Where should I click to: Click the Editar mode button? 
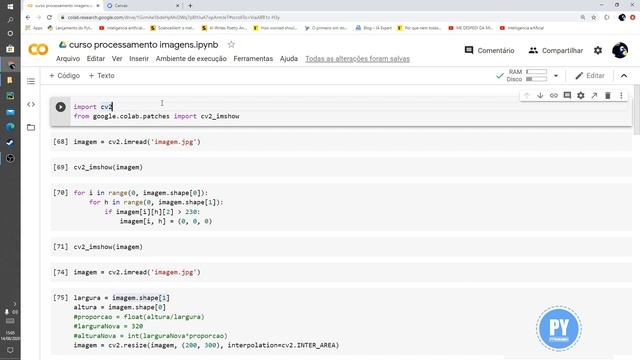coord(590,76)
